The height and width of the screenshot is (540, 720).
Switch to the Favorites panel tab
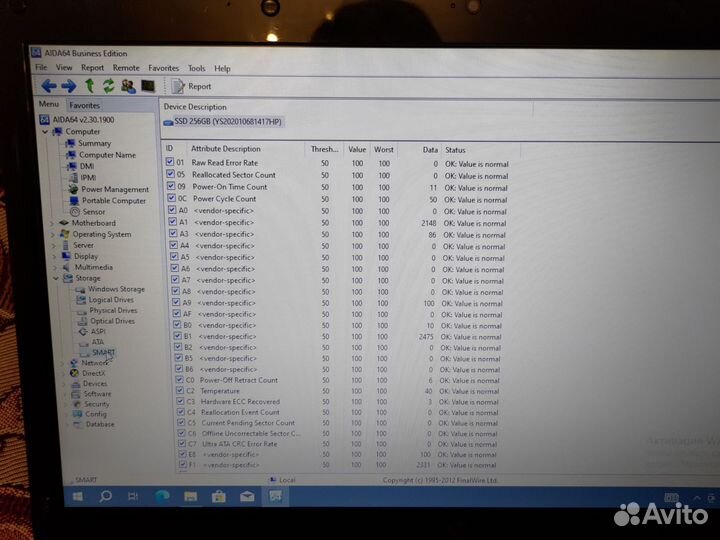coord(84,105)
